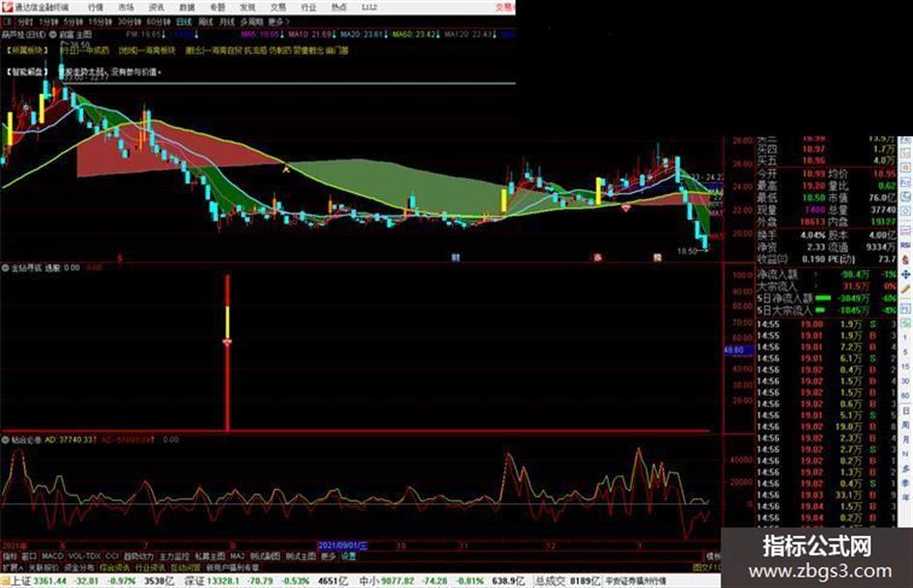The width and height of the screenshot is (913, 588).
Task: Click the RSI sidebar icon
Action: [x=905, y=245]
